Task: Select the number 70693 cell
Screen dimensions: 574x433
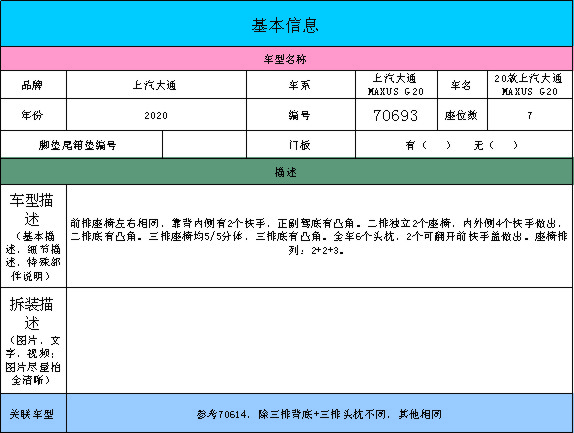Action: 396,115
